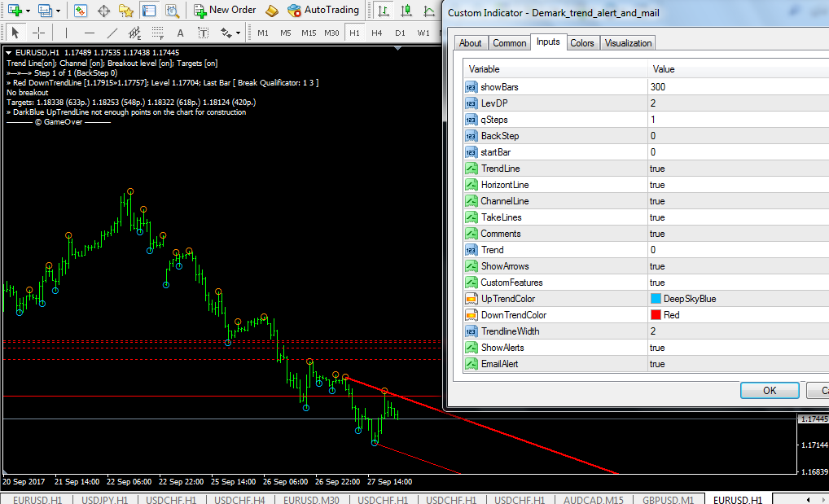Edit the LevDP value 2

(738, 103)
